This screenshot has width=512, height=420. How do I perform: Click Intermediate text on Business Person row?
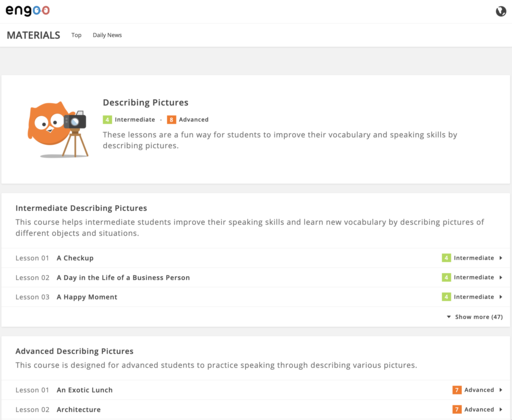(x=474, y=277)
